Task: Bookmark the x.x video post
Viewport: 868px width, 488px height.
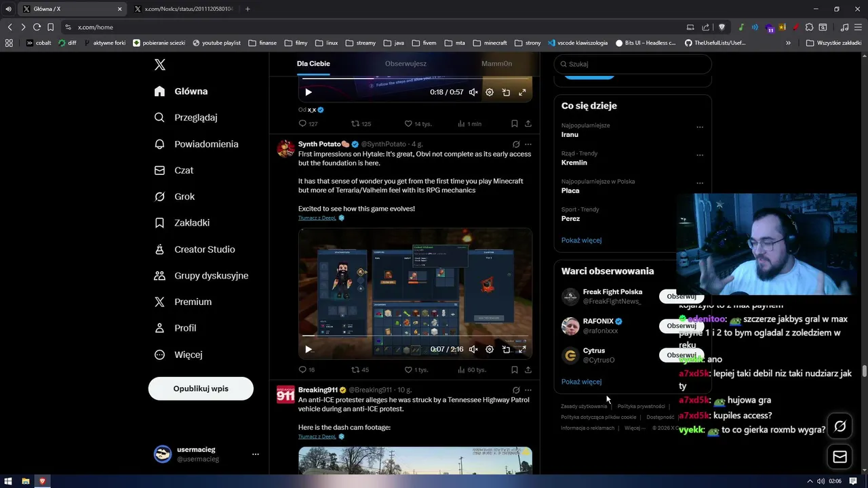Action: [515, 124]
